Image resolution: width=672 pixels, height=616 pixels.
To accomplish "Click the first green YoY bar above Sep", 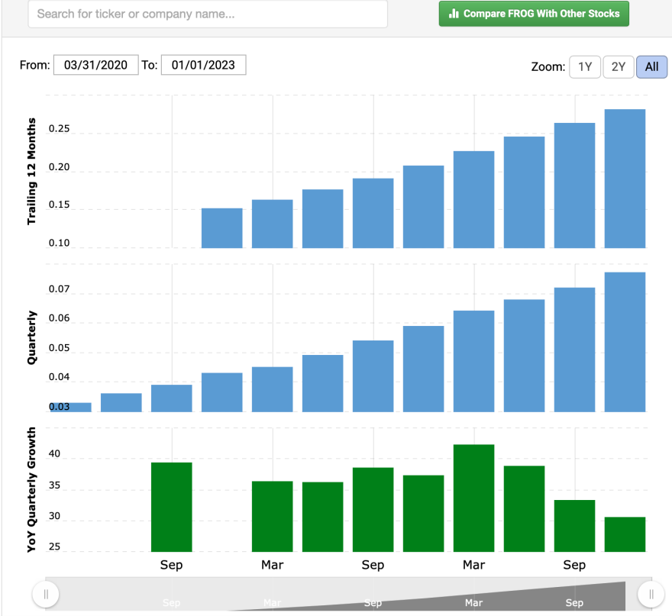I will pyautogui.click(x=171, y=507).
